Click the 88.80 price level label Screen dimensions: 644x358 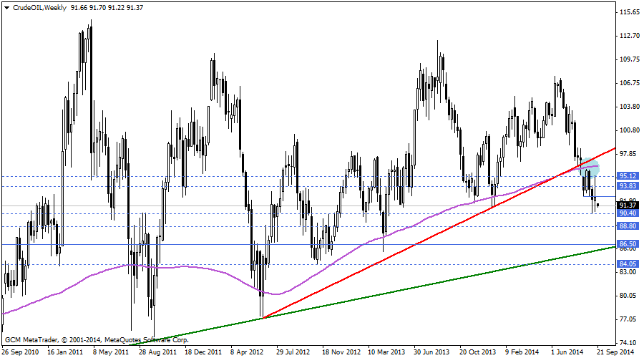[x=628, y=226]
